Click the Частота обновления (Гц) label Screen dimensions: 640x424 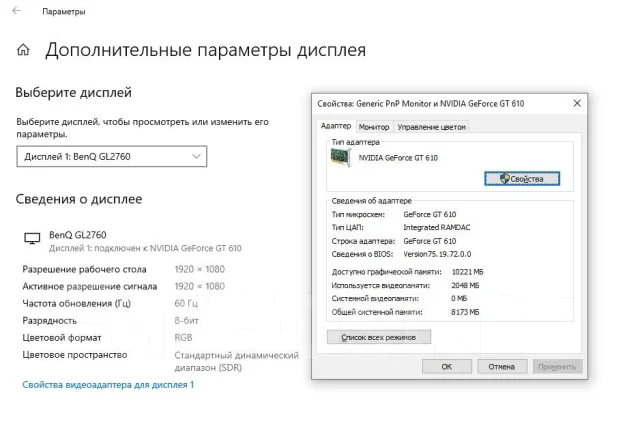76,303
